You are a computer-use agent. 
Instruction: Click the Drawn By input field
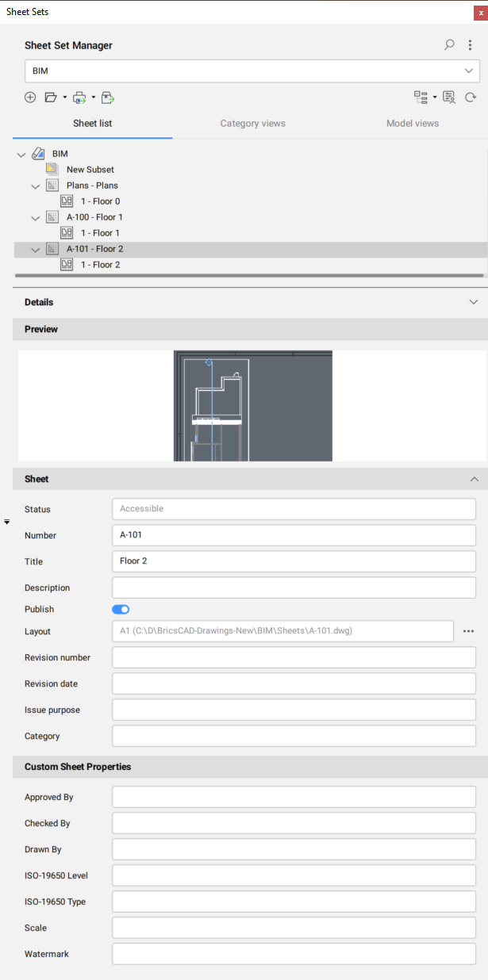pyautogui.click(x=294, y=849)
